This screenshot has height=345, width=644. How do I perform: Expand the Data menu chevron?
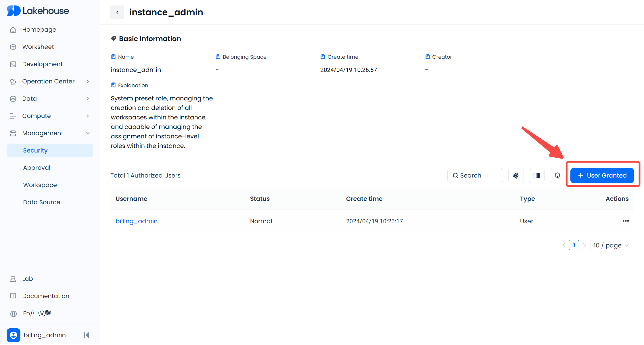coord(88,99)
